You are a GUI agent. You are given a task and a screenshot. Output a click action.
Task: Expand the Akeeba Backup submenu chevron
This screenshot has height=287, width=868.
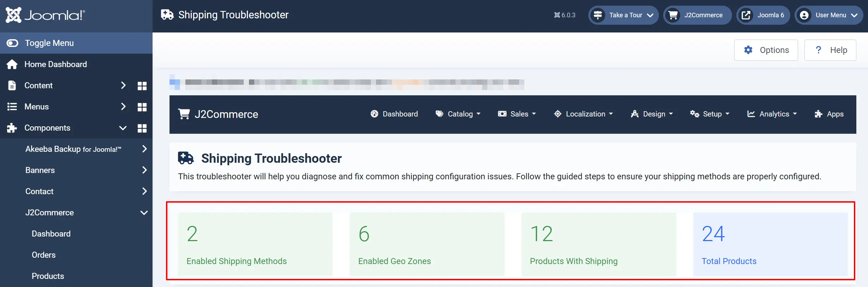point(144,149)
